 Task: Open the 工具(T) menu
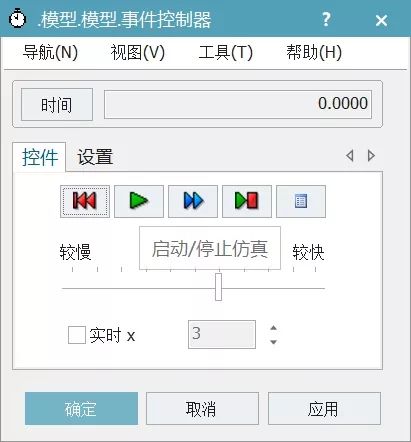tap(226, 52)
